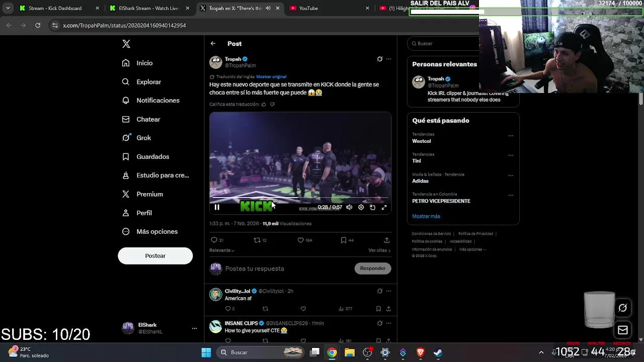Repost Civility...lol's reply
The image size is (644, 362).
[265, 309]
